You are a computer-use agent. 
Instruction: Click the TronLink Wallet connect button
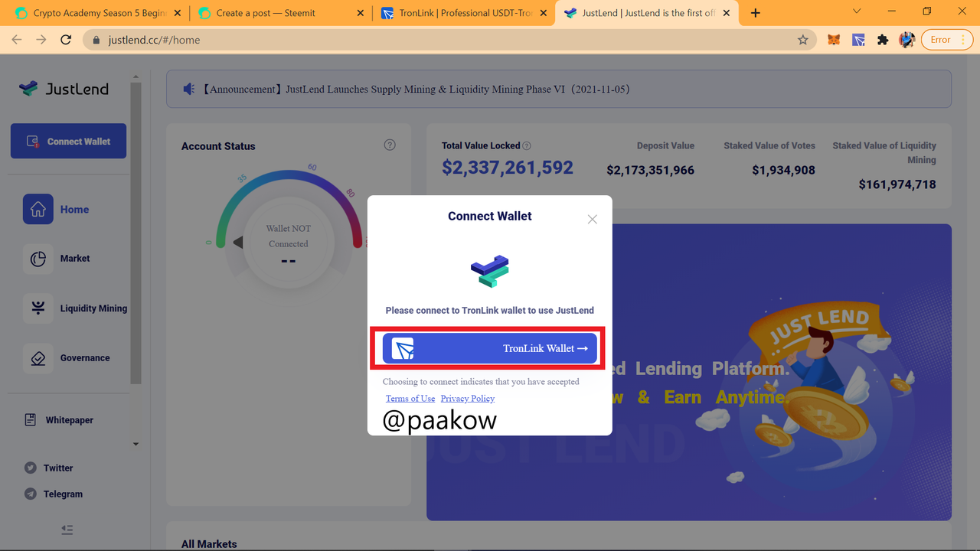(490, 348)
